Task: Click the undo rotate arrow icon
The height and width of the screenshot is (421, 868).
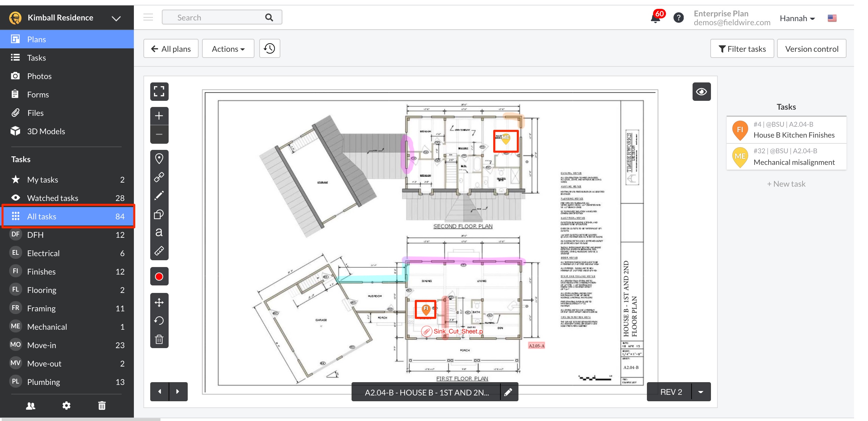Action: pos(159,321)
